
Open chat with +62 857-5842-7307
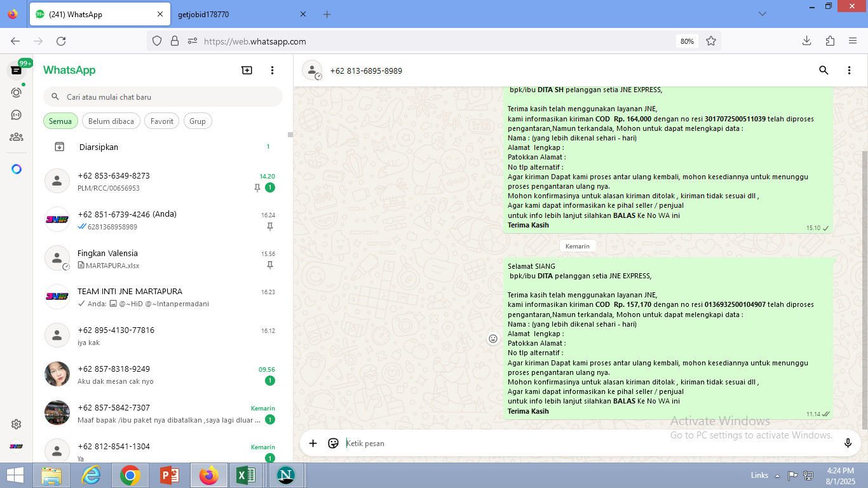point(163,414)
